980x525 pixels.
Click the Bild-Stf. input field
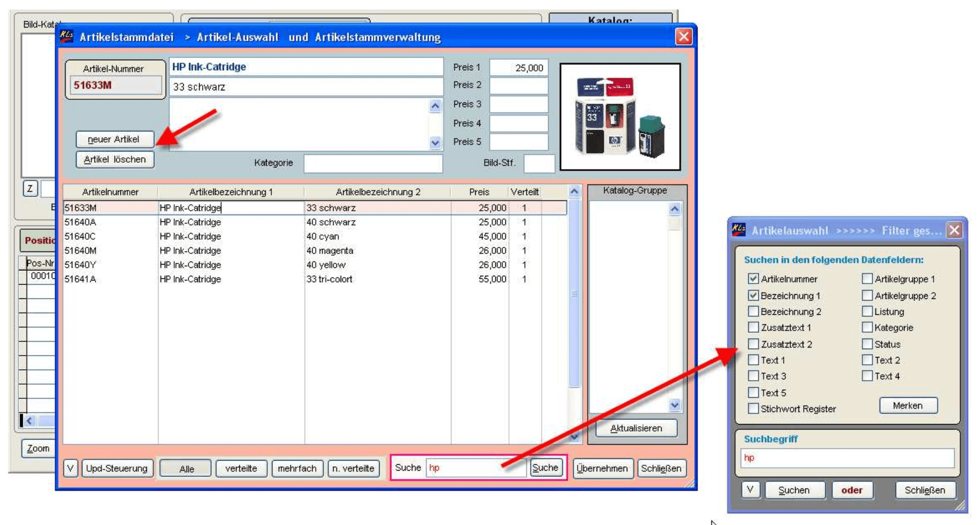click(539, 163)
